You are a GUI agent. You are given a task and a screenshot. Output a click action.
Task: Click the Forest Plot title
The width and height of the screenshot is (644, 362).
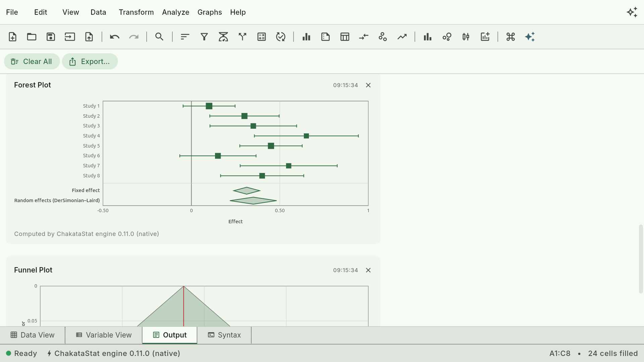33,85
